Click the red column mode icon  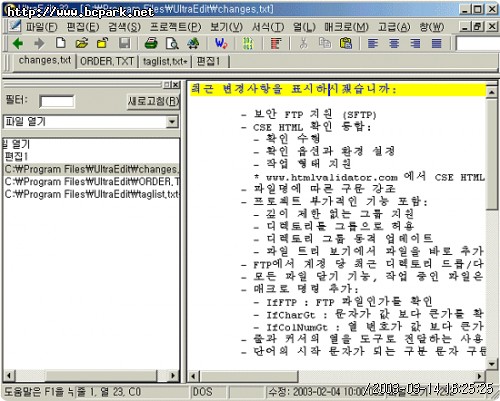tap(276, 43)
